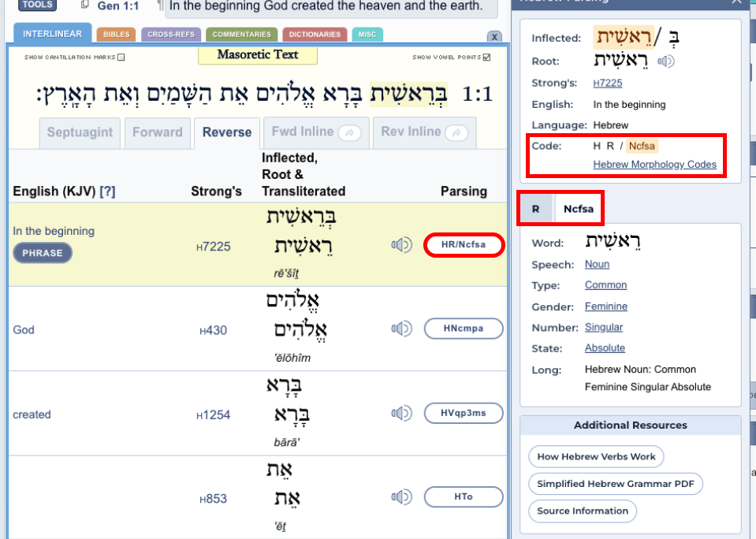The height and width of the screenshot is (539, 756).
Task: Select the Septuagint tab
Action: [x=80, y=132]
